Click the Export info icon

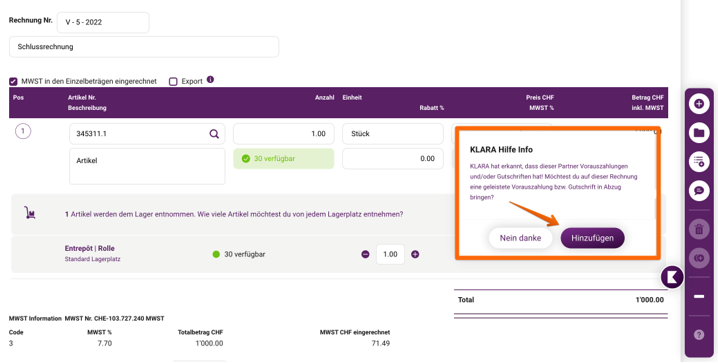[210, 79]
